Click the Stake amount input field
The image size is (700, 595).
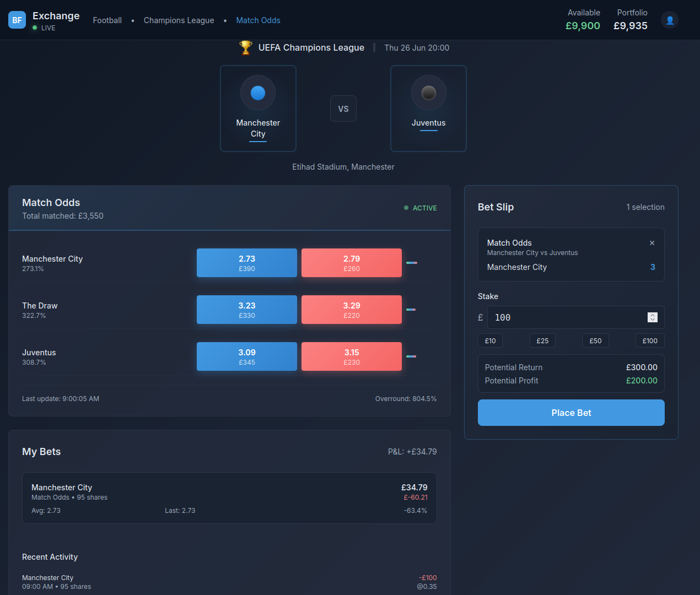point(568,317)
